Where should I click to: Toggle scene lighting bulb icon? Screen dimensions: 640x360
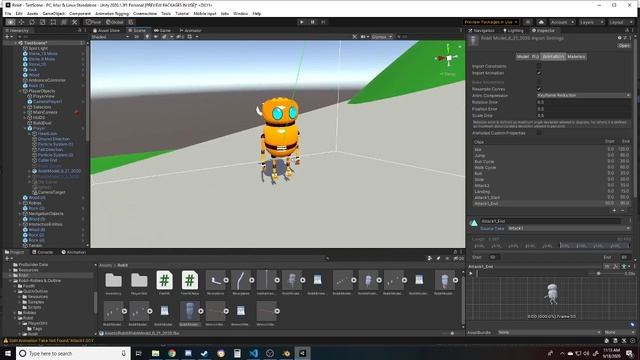[x=147, y=37]
